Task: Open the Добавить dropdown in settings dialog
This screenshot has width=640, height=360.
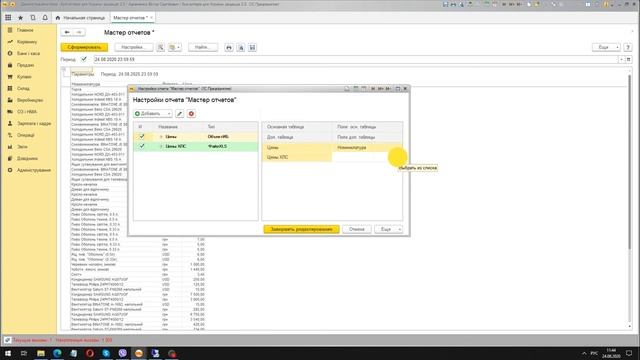Action: tap(153, 113)
